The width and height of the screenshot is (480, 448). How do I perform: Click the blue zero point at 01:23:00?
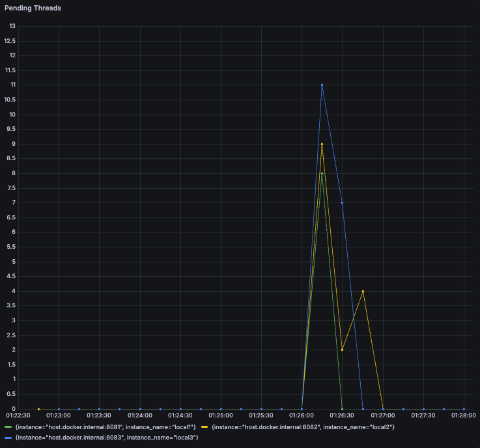[59, 409]
